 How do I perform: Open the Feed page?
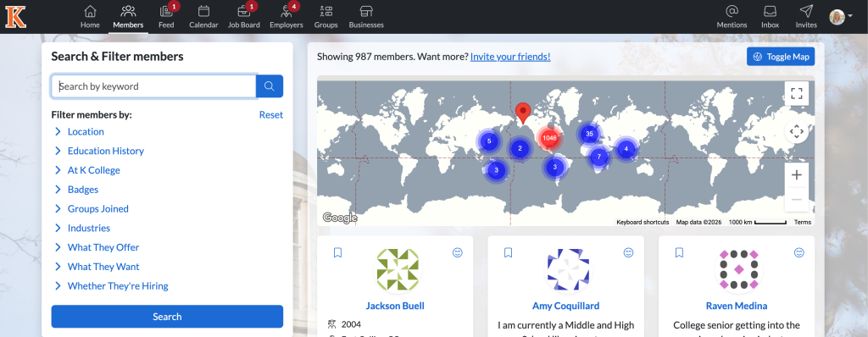[x=166, y=17]
